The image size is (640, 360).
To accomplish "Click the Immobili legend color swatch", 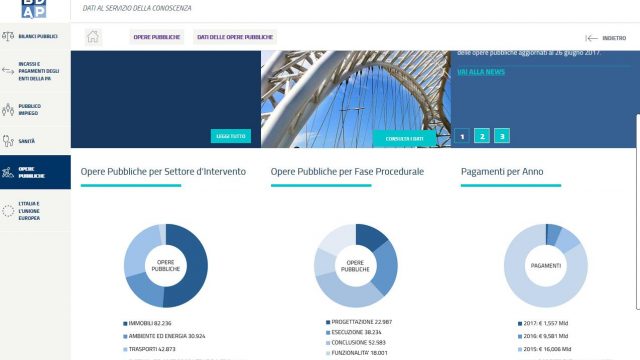I will click(x=125, y=324).
